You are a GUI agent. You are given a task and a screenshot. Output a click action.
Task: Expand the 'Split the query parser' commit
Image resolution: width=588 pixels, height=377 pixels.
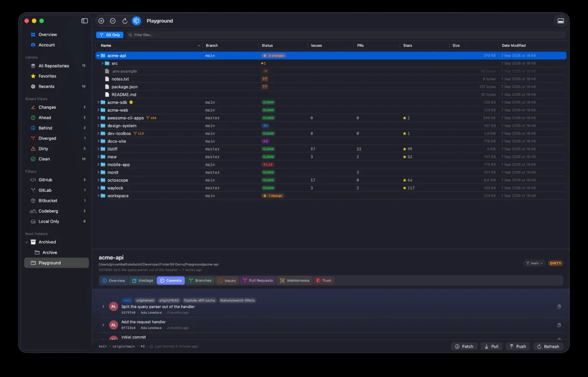pyautogui.click(x=103, y=307)
